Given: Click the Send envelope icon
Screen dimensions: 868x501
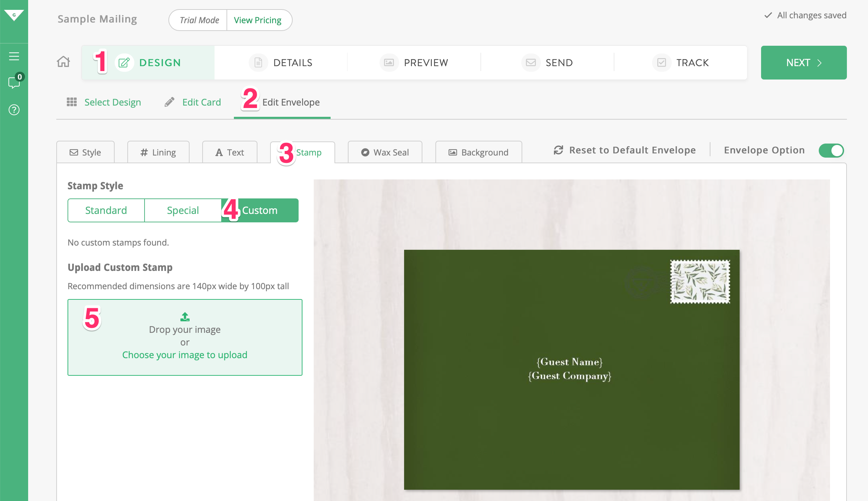Looking at the screenshot, I should 531,63.
